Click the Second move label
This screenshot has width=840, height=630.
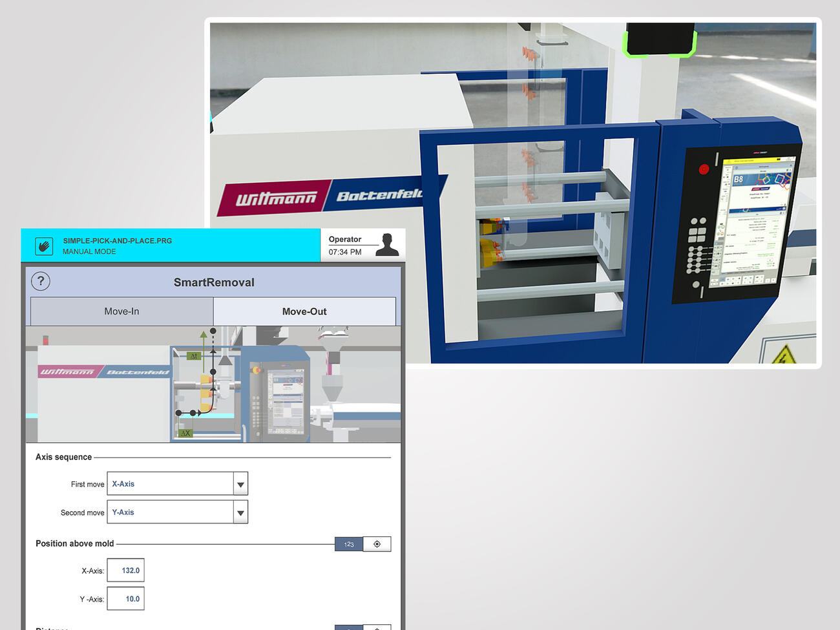tap(82, 512)
